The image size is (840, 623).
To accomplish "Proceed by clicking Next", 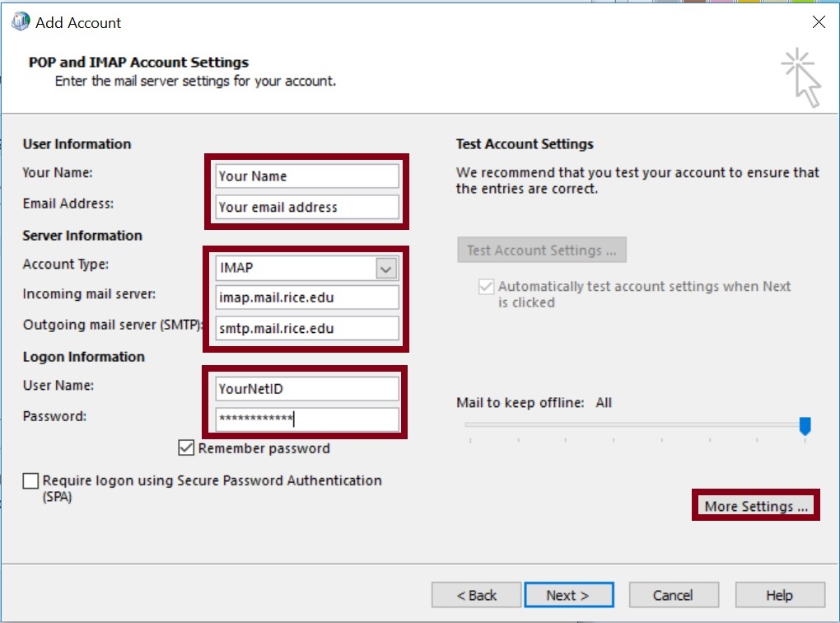I will tap(567, 595).
